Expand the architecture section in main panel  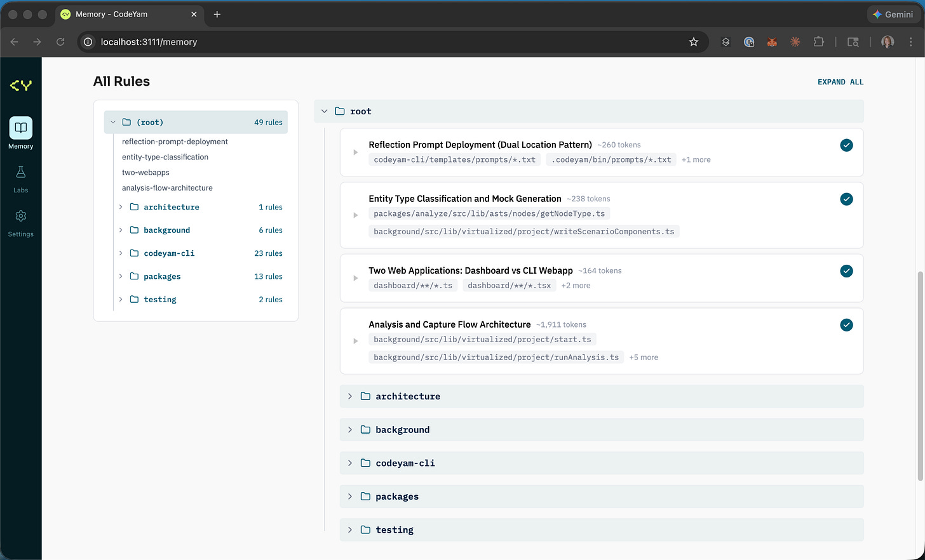350,396
